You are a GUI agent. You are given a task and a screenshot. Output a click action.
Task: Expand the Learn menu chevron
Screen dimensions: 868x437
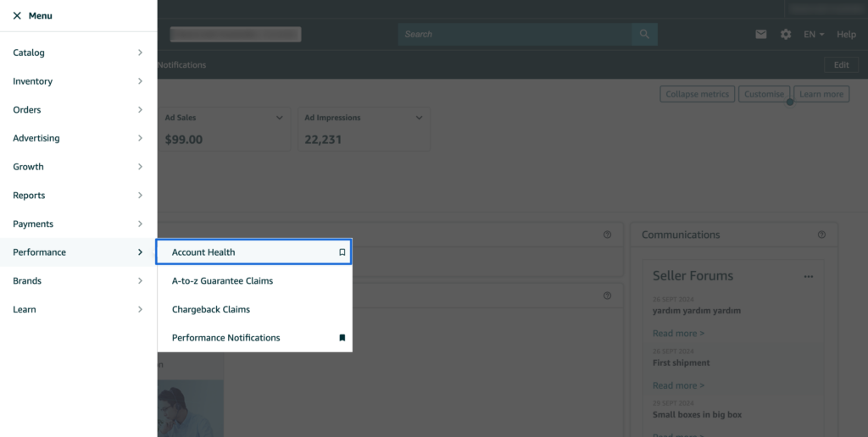[x=140, y=309]
